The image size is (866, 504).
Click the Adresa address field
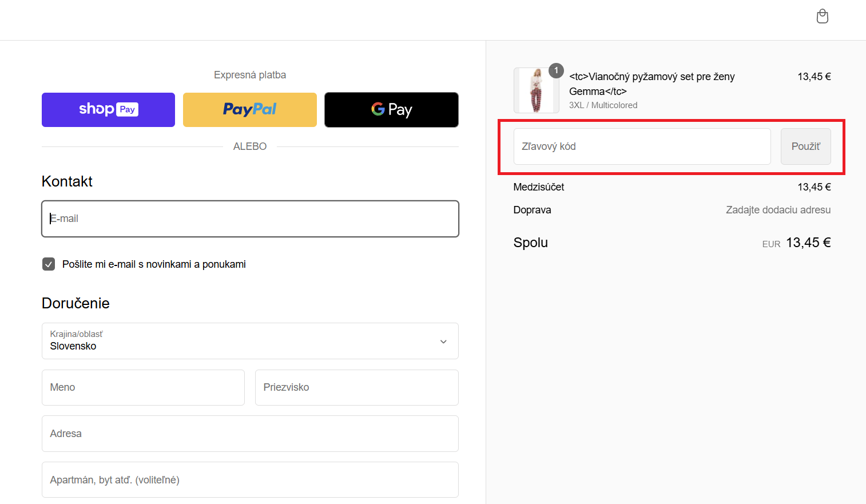(250, 434)
